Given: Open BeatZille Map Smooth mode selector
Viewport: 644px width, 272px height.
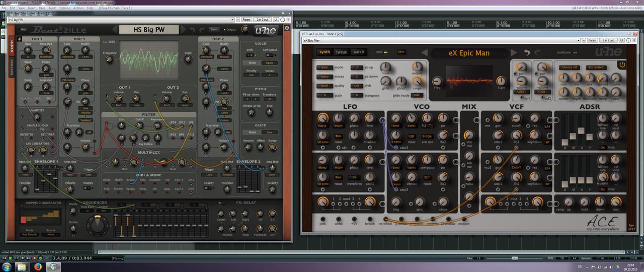Looking at the screenshot, I should coord(30,234).
